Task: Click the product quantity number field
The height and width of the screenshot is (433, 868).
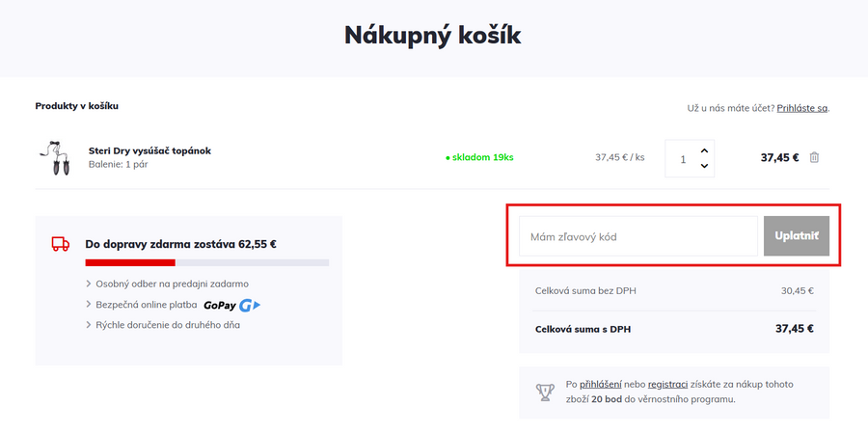Action: (x=683, y=159)
